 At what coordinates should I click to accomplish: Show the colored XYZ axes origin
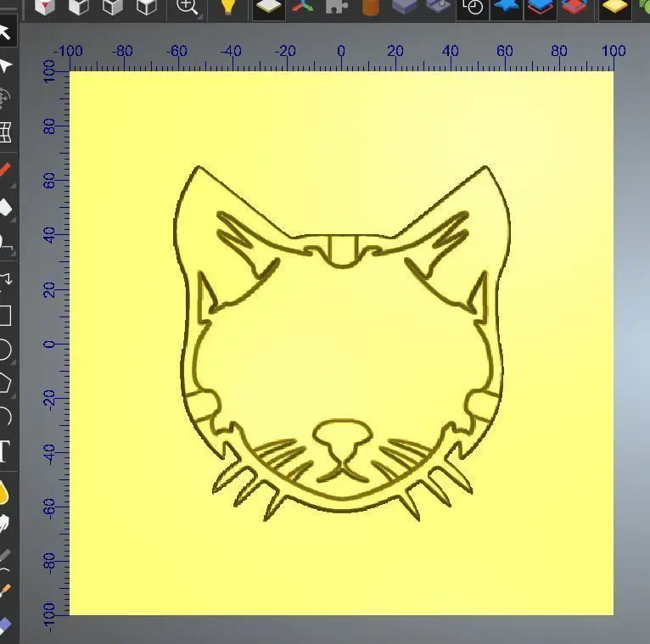pyautogui.click(x=303, y=7)
